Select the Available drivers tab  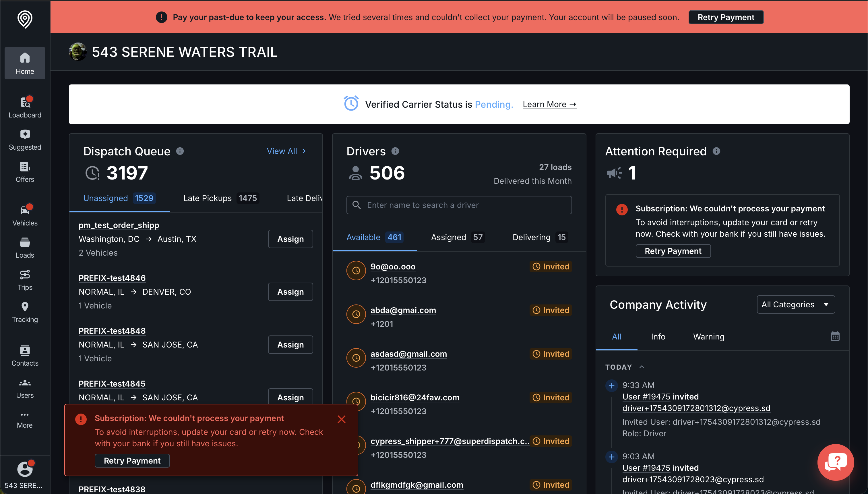(x=375, y=237)
